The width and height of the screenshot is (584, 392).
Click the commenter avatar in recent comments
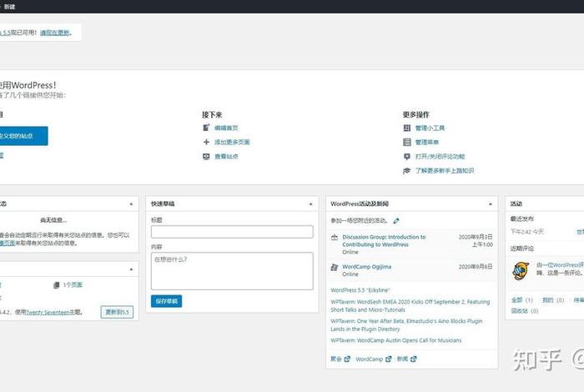521,271
